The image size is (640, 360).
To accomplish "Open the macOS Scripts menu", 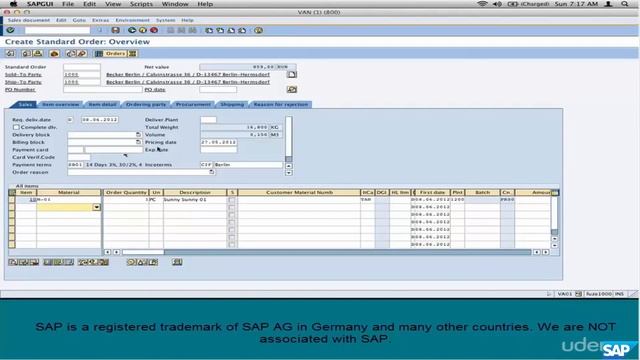I will click(x=141, y=4).
